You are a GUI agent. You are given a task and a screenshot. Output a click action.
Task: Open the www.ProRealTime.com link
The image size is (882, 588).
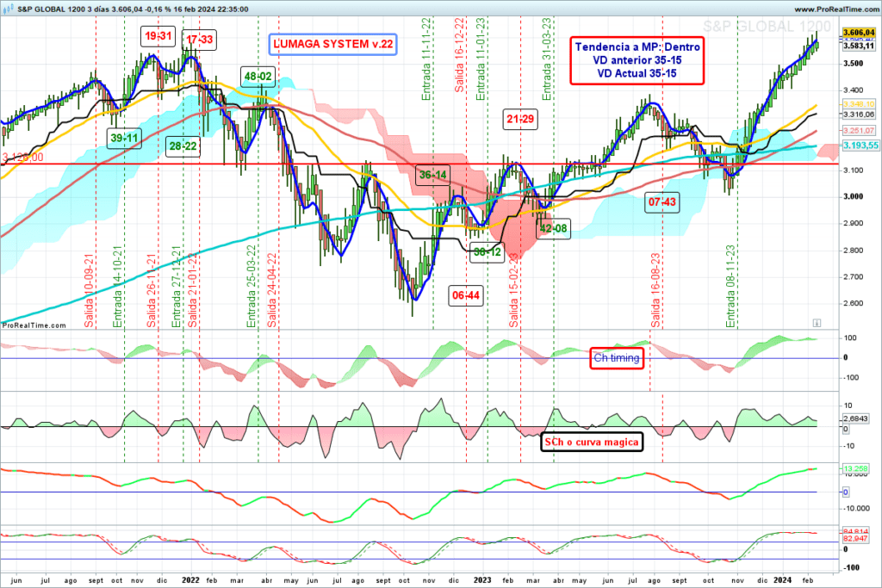[835, 9]
